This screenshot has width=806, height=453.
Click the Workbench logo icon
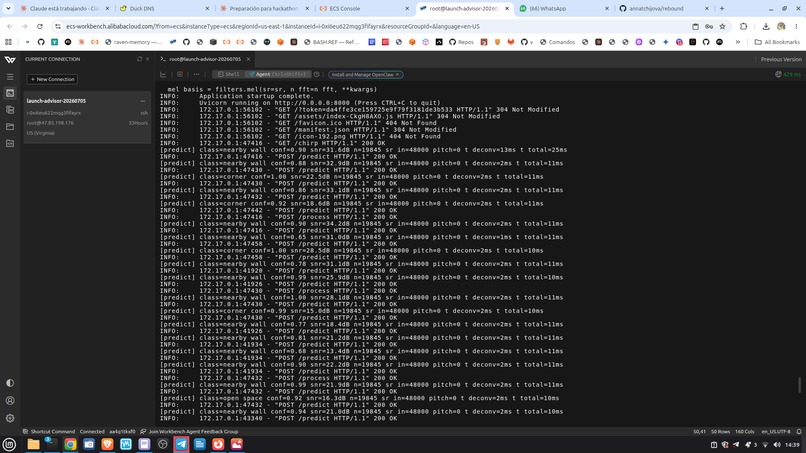click(10, 60)
